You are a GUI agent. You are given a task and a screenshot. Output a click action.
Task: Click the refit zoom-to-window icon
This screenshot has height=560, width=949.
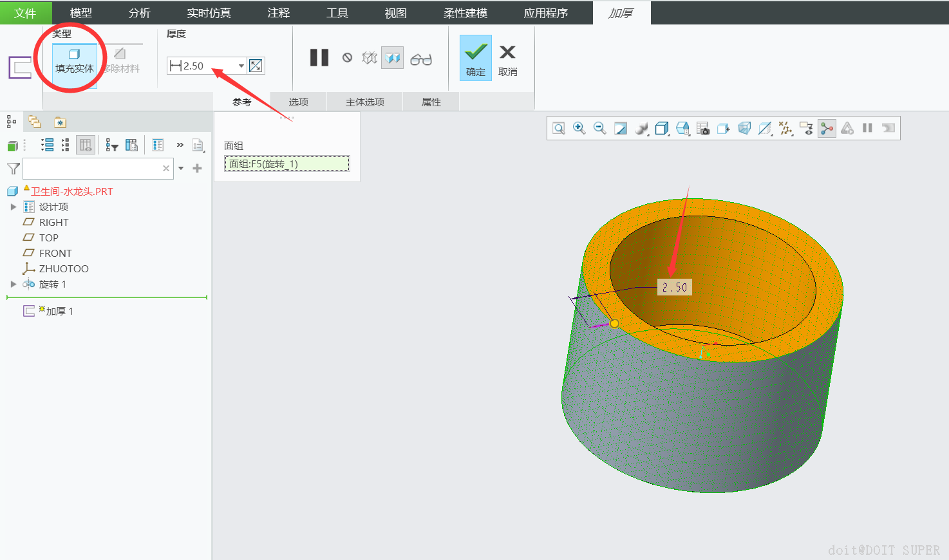[559, 128]
